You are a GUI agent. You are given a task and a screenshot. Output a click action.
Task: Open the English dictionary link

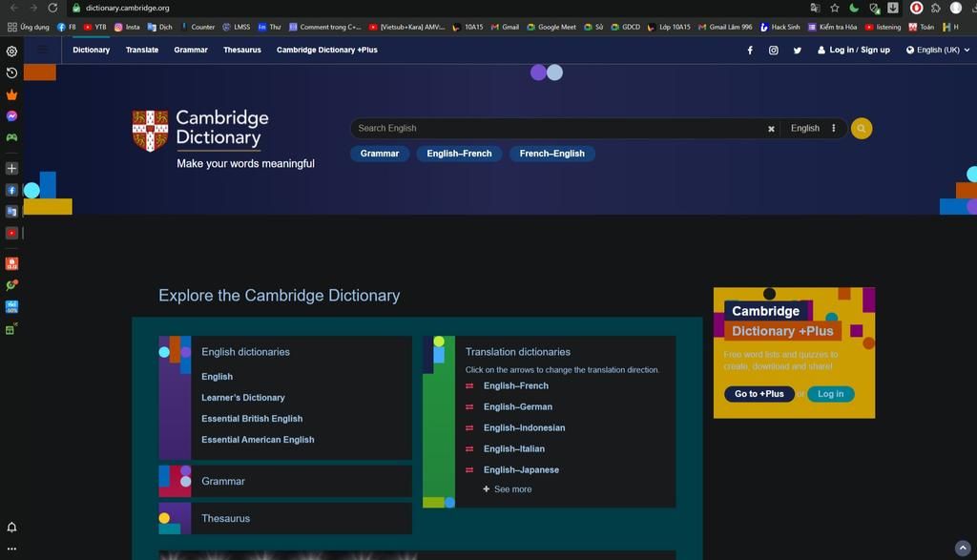point(217,377)
